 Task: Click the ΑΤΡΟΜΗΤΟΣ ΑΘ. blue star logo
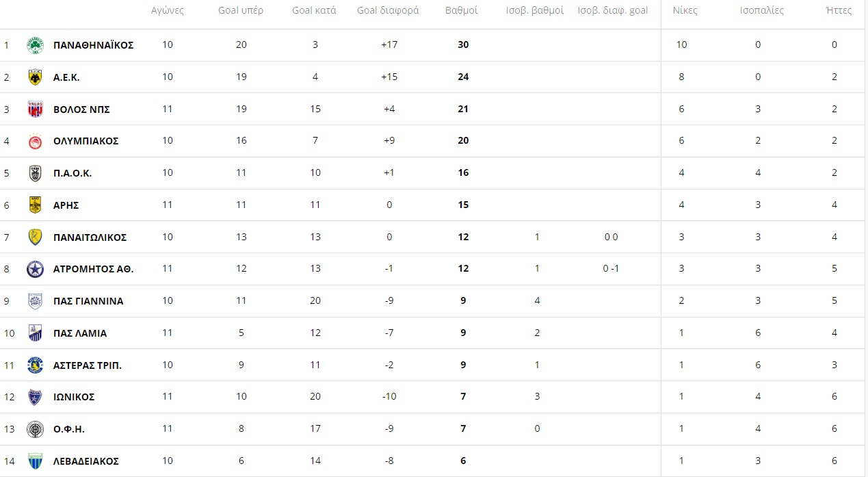click(35, 269)
